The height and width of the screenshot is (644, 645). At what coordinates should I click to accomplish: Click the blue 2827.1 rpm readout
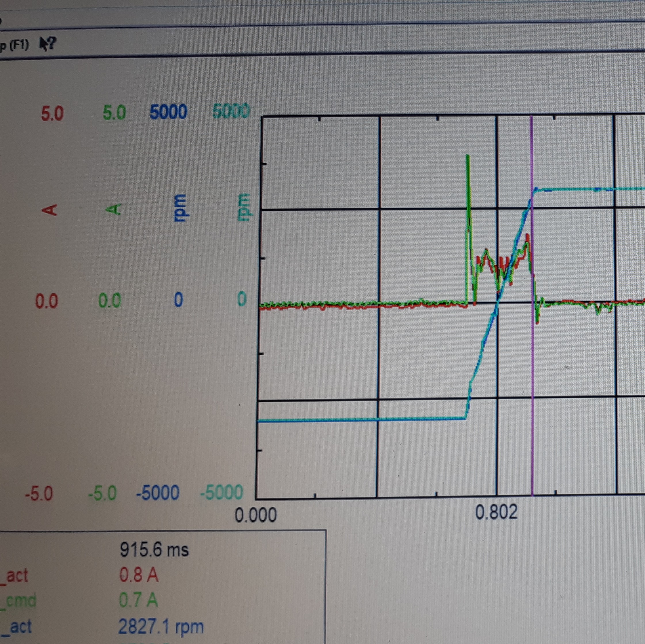[x=161, y=627]
